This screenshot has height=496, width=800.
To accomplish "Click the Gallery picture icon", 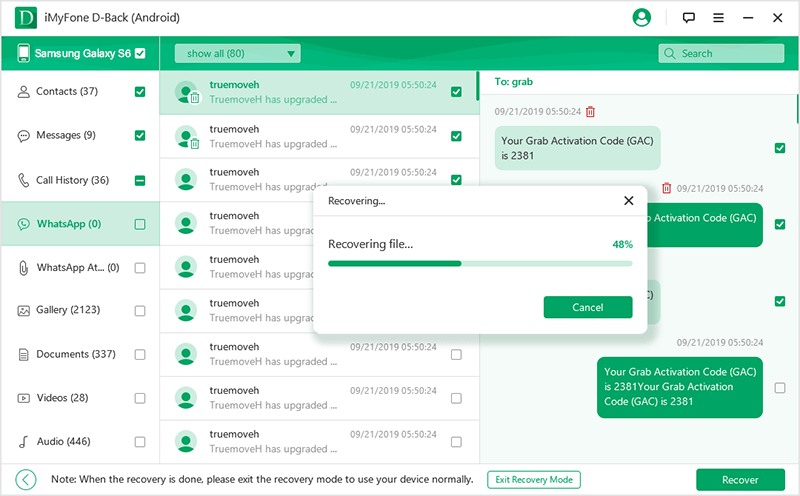I will coord(23,311).
